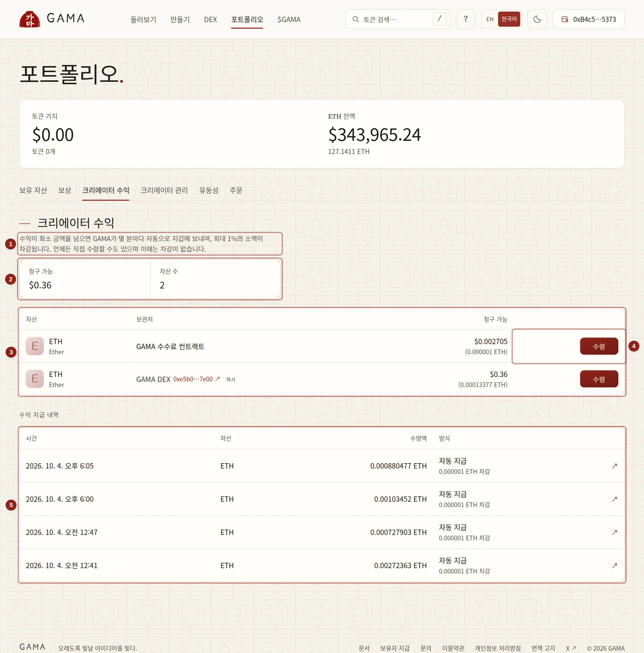Open 보유자 지급 footer link
Viewport: 644px width, 653px height.
coord(395,648)
